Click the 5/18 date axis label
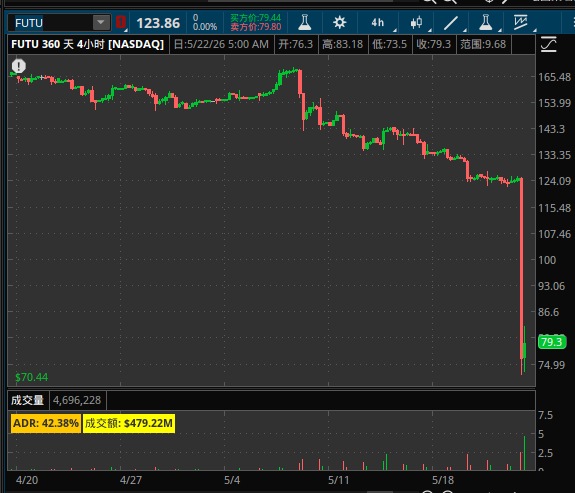The width and height of the screenshot is (575, 493). (x=443, y=480)
